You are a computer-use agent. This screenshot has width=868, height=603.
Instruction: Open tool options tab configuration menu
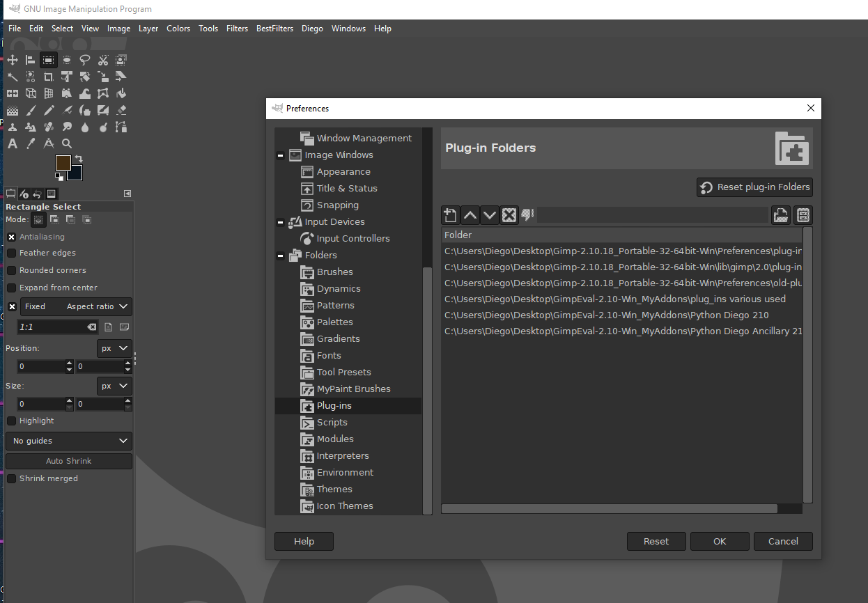tap(127, 193)
